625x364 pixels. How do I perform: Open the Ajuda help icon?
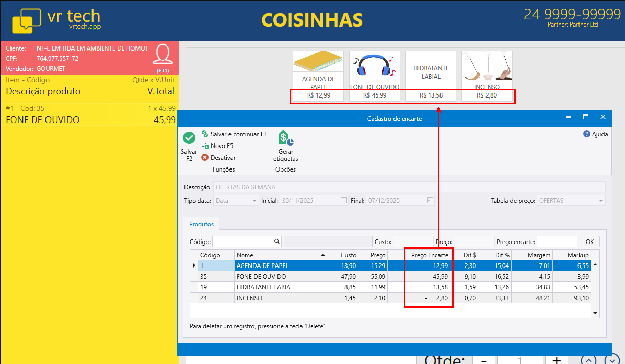point(587,134)
